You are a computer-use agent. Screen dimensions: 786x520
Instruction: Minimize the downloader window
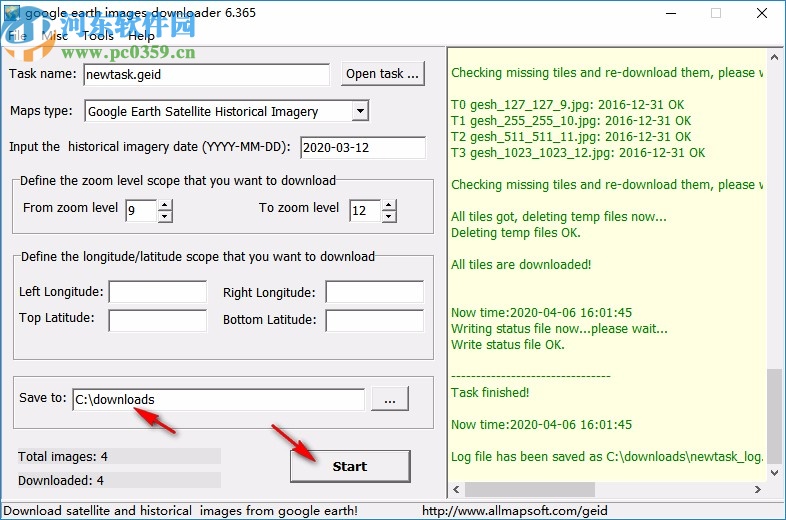(671, 14)
